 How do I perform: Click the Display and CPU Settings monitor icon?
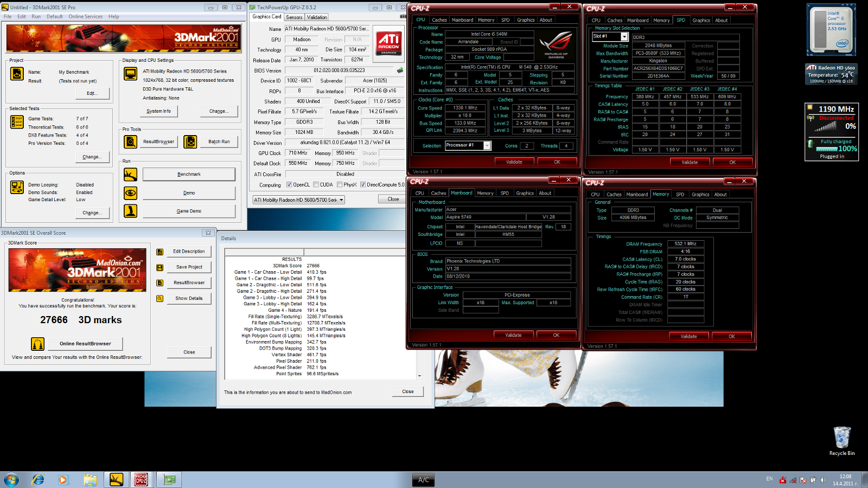pos(130,74)
